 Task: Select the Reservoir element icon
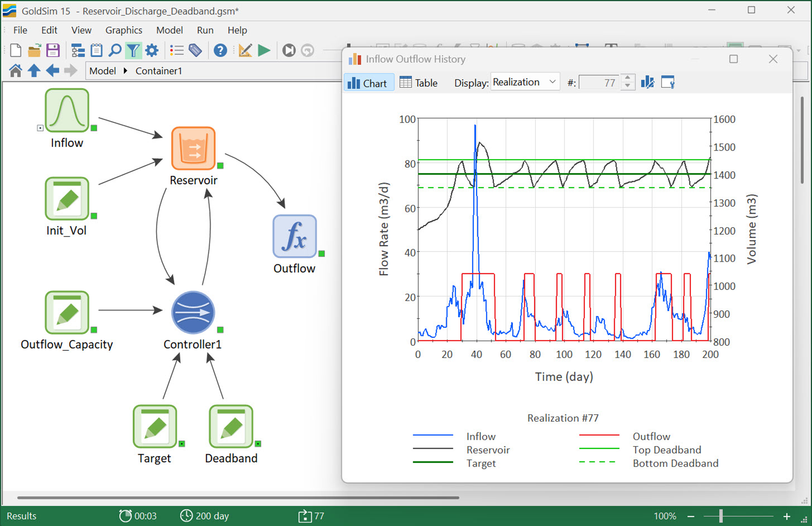coord(193,148)
